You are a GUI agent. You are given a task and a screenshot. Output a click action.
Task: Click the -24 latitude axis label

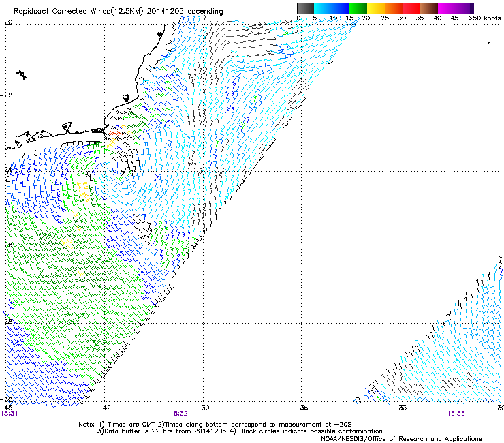pos(6,170)
